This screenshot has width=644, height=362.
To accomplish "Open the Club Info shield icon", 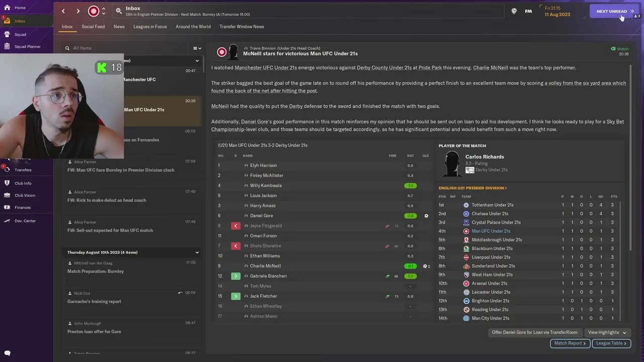I will pos(7,183).
